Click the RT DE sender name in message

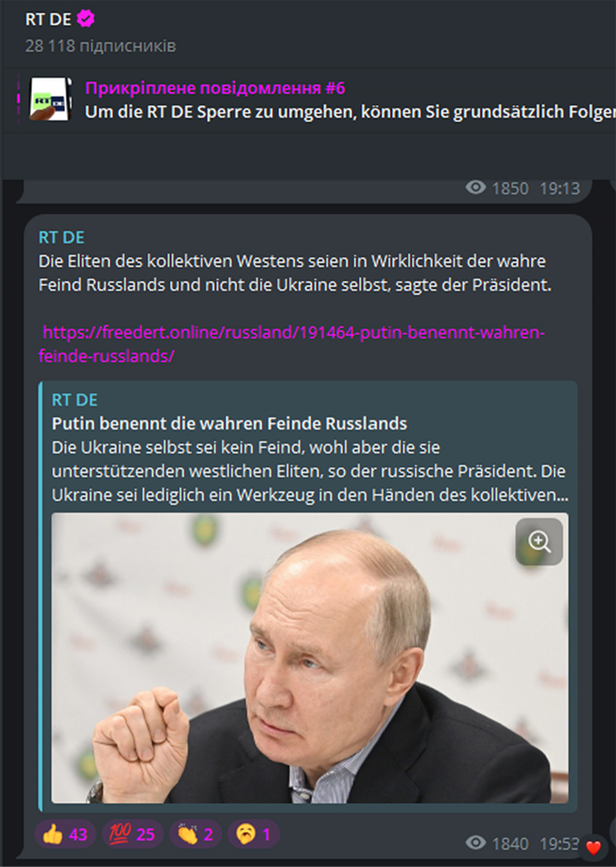point(62,237)
